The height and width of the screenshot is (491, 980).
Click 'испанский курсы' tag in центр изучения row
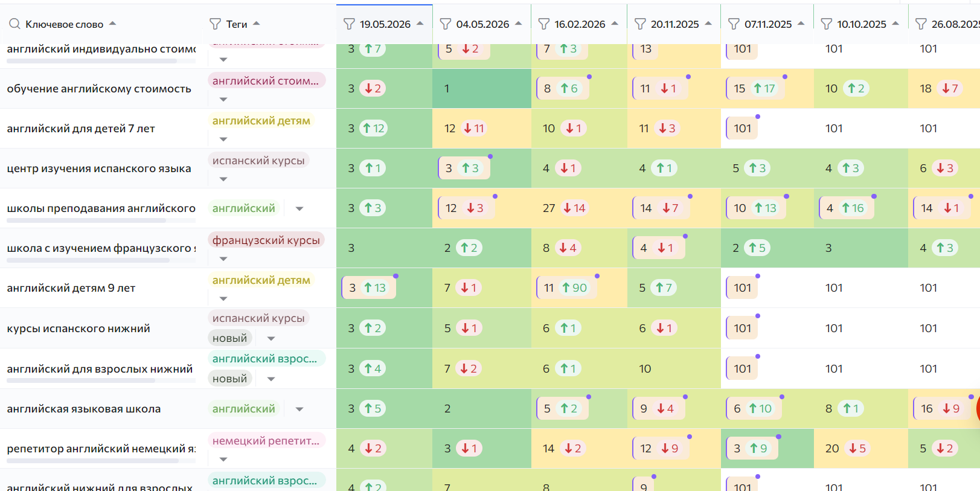point(258,161)
